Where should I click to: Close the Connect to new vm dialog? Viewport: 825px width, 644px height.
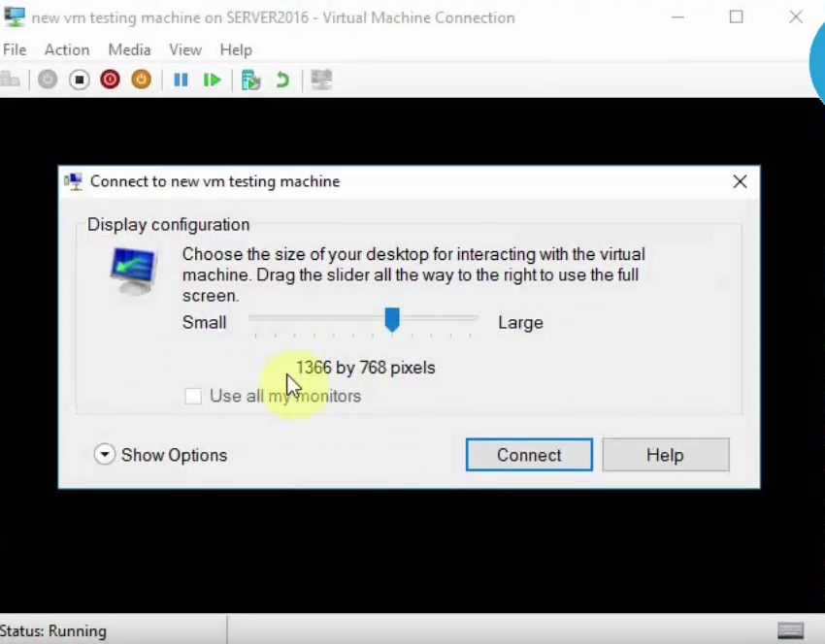pyautogui.click(x=740, y=182)
